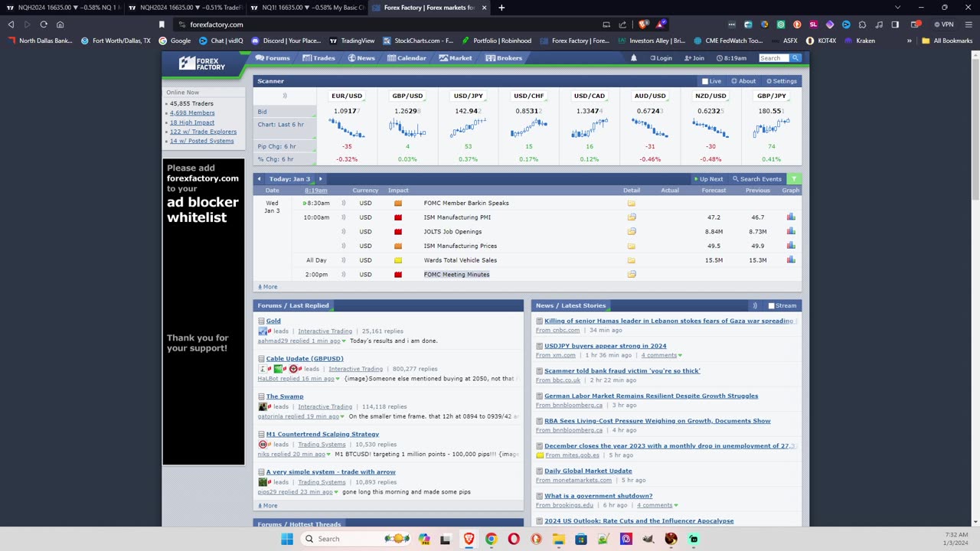Open TradingView bookmark

coord(352,41)
